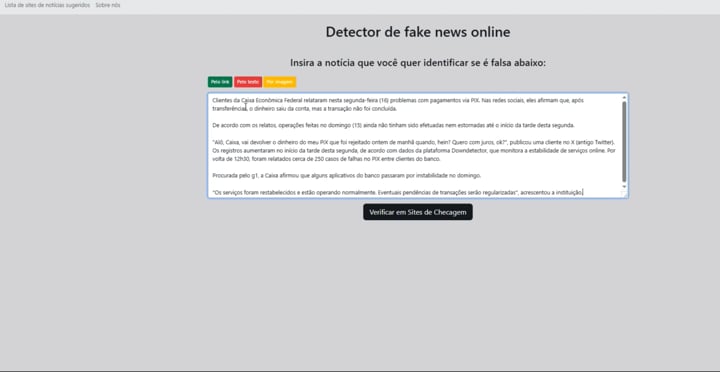Click the 'Detector de fake news online' heading

418,32
